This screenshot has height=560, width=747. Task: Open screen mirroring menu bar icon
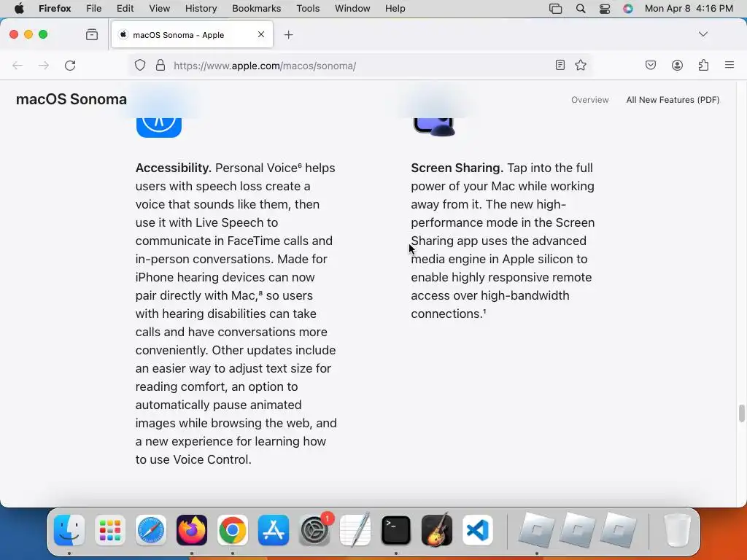point(555,9)
